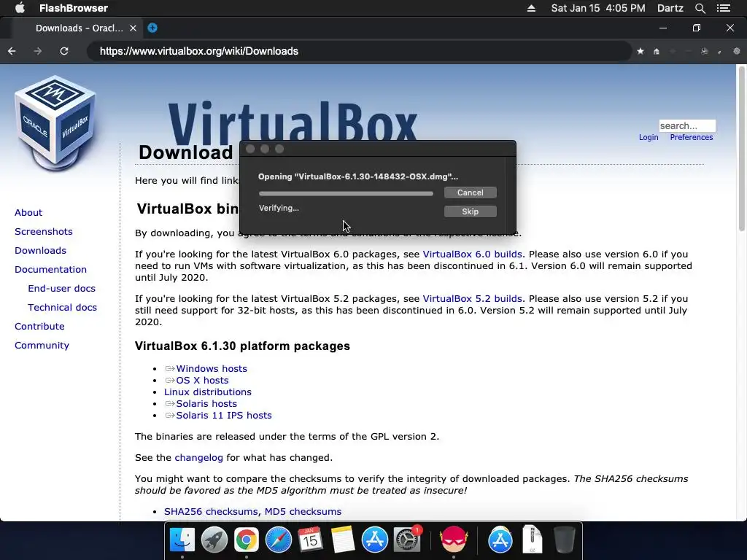This screenshot has height=560, width=747.
Task: Download the Windows hosts package
Action: click(212, 368)
